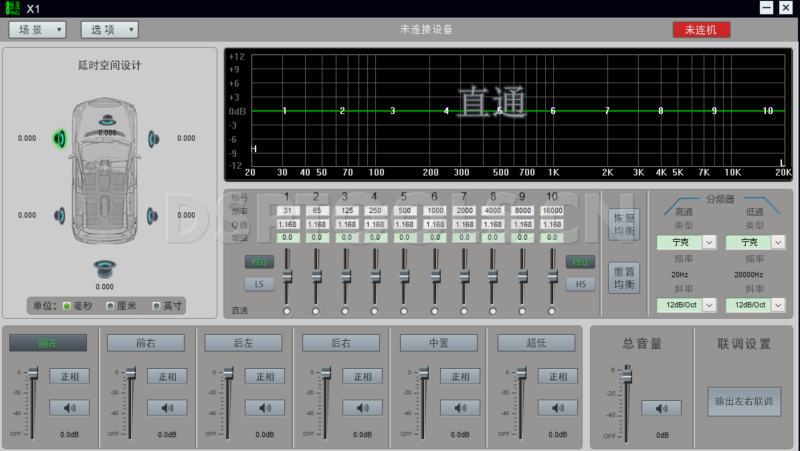Select the rear-left speaker icon

[59, 215]
